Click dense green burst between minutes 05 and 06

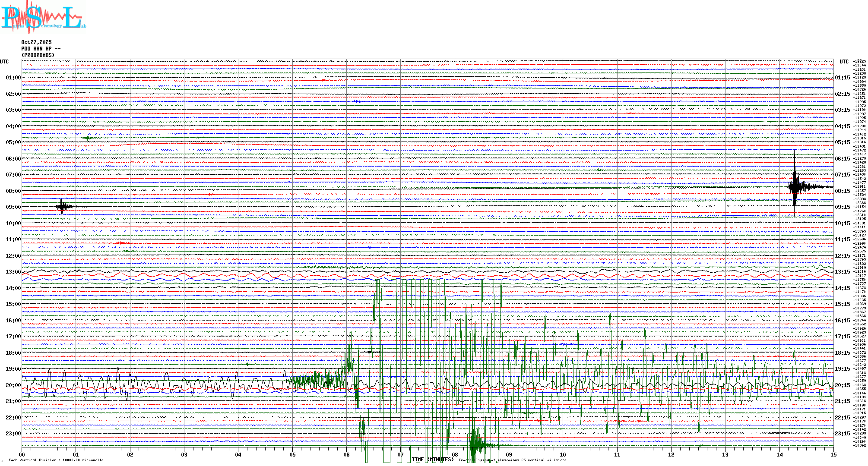coord(315,381)
